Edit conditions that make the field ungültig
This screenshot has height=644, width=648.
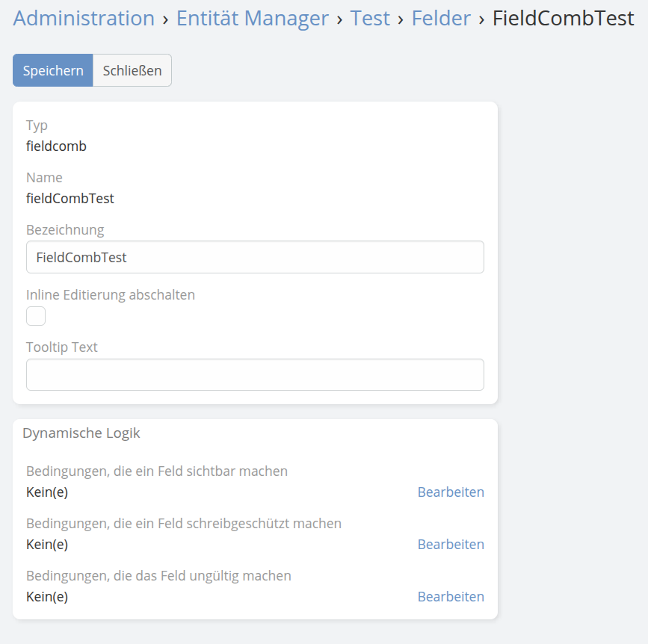[x=451, y=597]
